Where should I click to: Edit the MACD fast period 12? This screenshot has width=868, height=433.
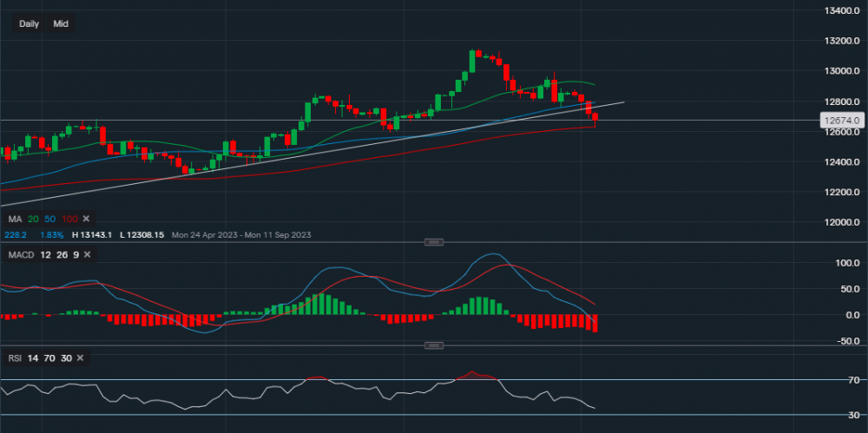click(x=43, y=254)
